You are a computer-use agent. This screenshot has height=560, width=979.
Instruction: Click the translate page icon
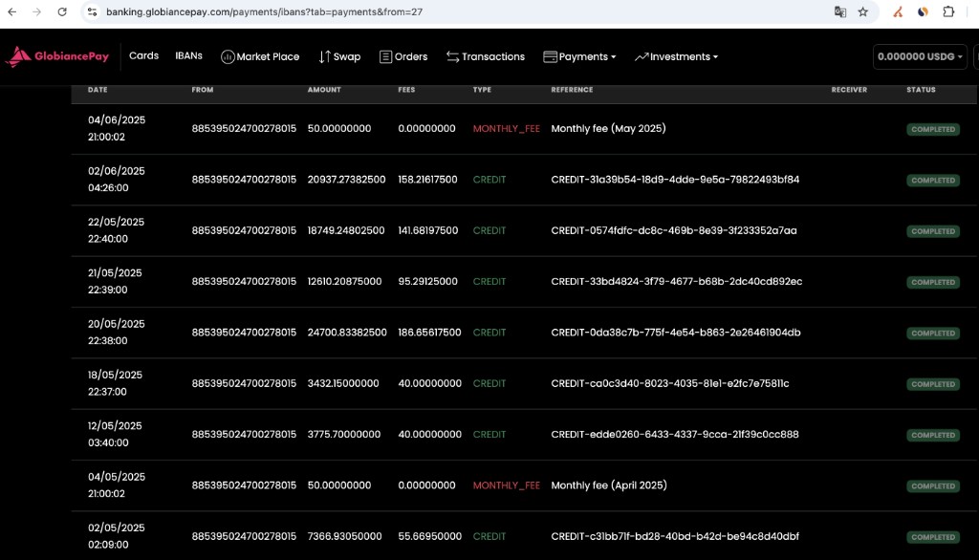point(839,11)
